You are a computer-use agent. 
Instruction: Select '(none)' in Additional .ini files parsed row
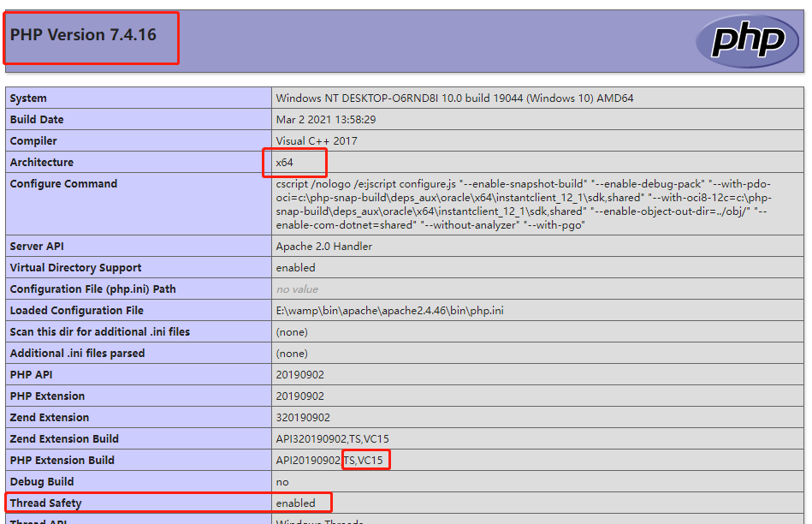pyautogui.click(x=292, y=354)
